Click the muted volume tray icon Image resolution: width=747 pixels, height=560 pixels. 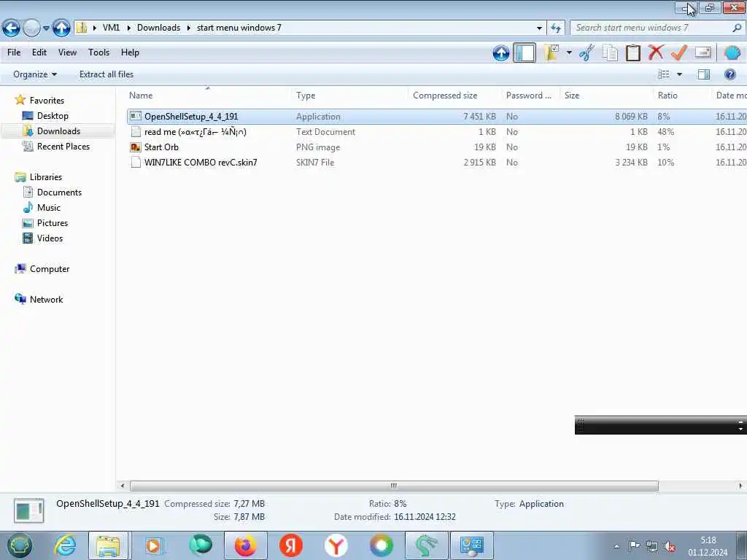[x=670, y=547]
